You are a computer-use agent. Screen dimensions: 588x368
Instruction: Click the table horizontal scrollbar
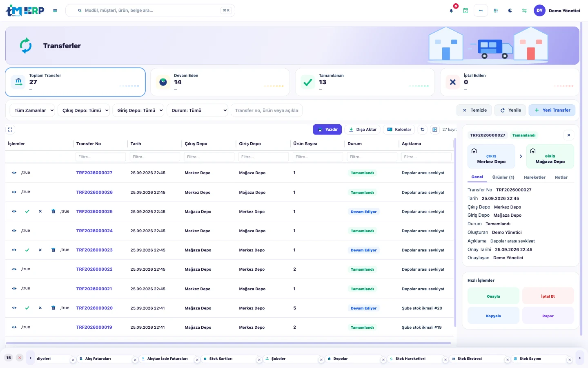[228, 343]
